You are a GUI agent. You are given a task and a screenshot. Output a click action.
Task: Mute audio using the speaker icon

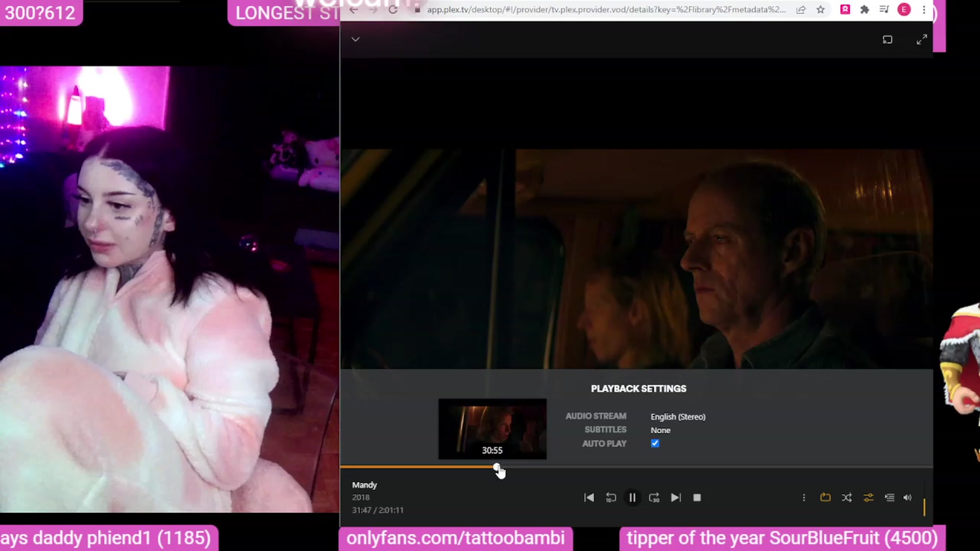(x=908, y=497)
